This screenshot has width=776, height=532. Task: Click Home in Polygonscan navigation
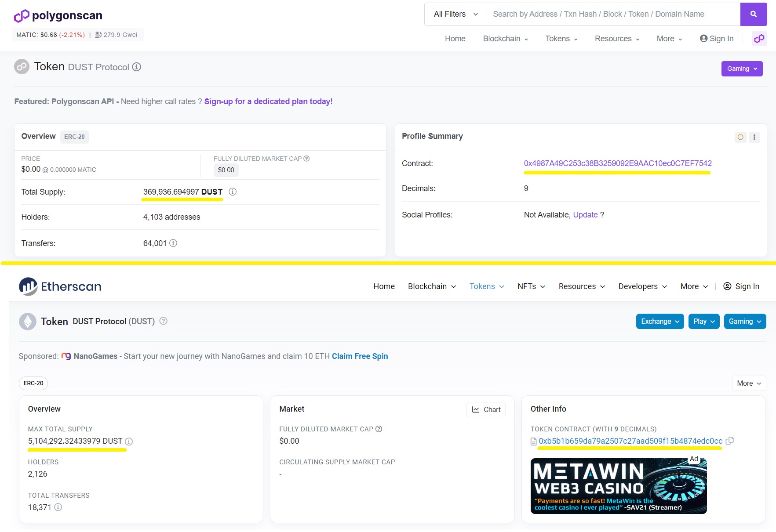[455, 39]
